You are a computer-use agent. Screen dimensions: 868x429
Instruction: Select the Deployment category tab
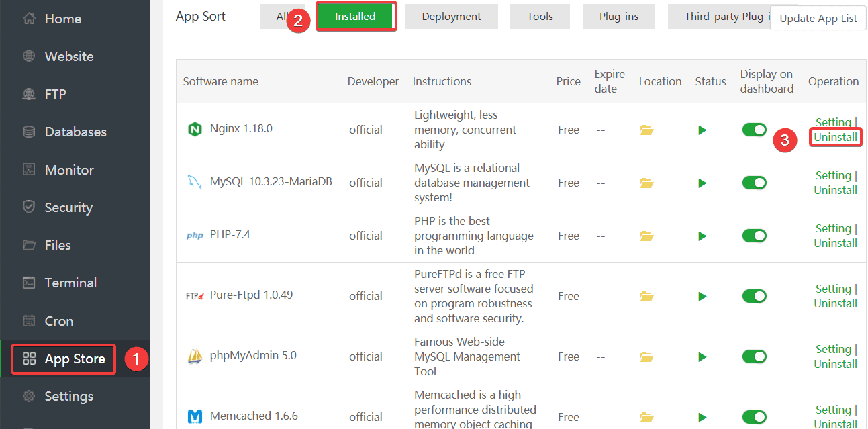pyautogui.click(x=451, y=17)
